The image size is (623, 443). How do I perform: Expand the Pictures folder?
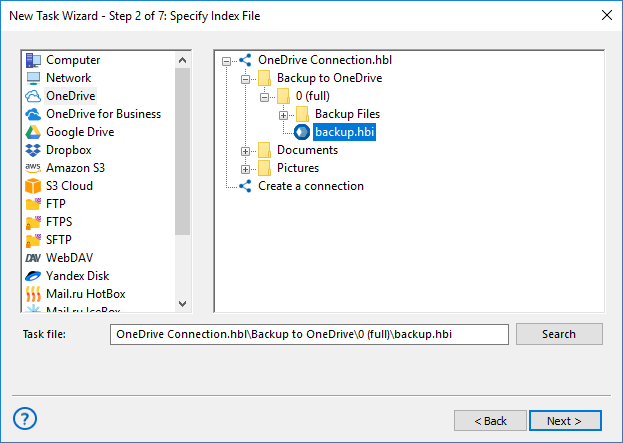(x=246, y=169)
